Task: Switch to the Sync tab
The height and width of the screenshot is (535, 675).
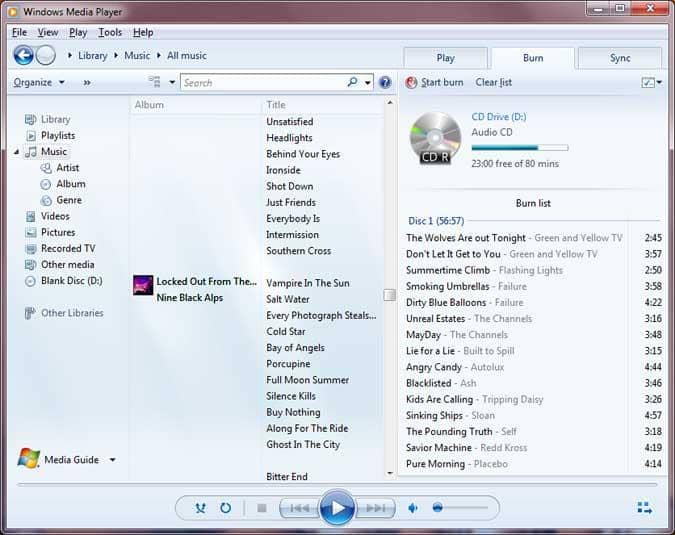Action: point(620,58)
